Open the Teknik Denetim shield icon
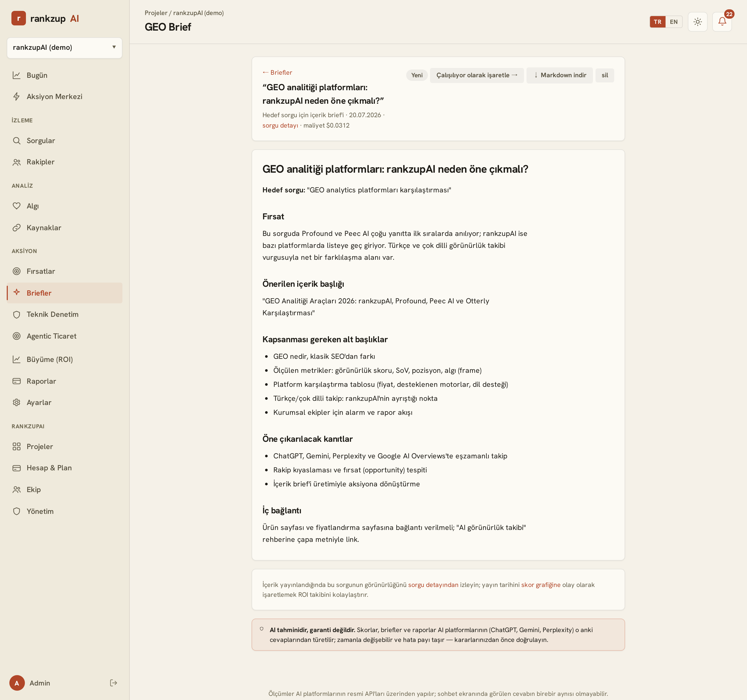This screenshot has width=747, height=700. pyautogui.click(x=17, y=314)
